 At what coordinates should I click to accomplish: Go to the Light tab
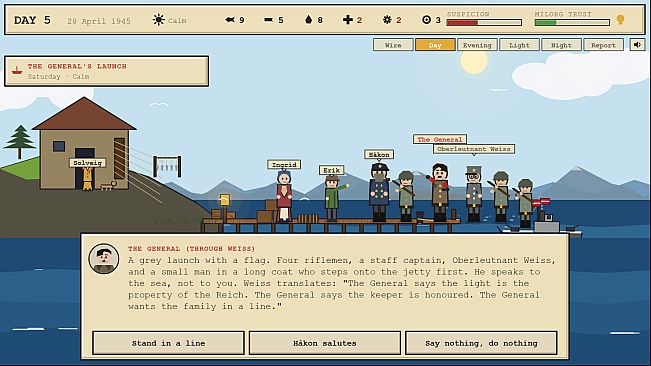pos(519,45)
